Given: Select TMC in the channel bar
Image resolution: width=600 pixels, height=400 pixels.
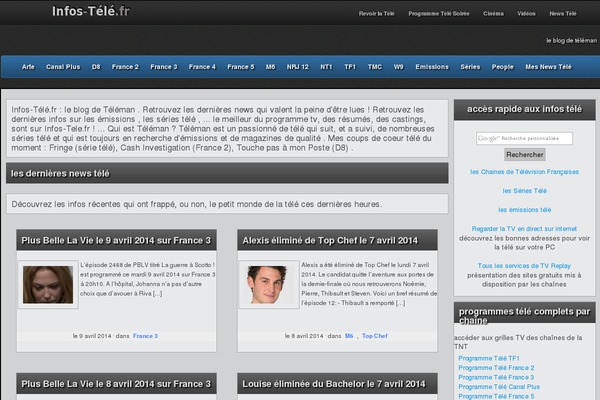Looking at the screenshot, I should [375, 67].
